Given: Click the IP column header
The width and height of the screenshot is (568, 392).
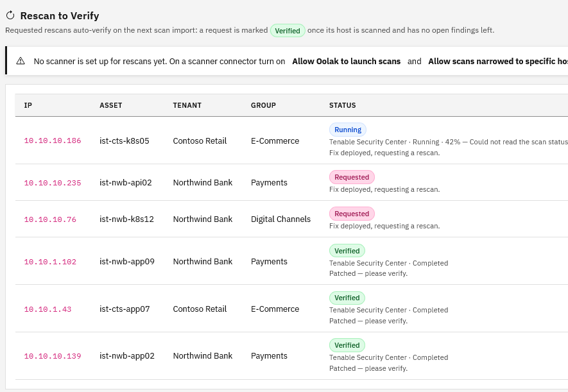Looking at the screenshot, I should coord(28,105).
